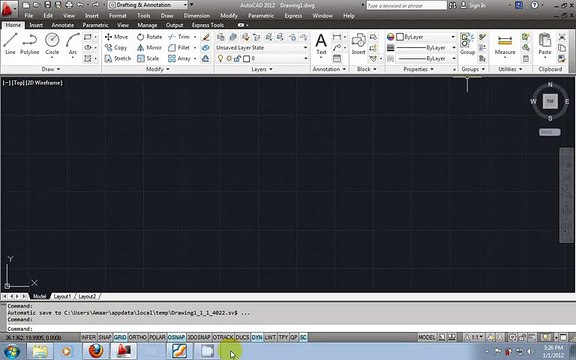Click the color wheel icon in Properties
Image resolution: width=576 pixels, height=360 pixels.
(390, 37)
